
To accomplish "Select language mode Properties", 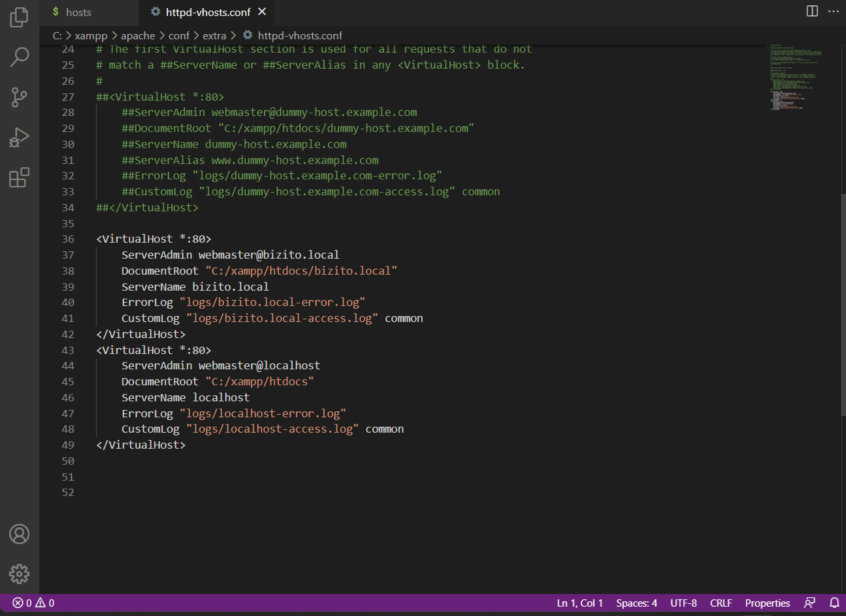I will click(x=767, y=603).
